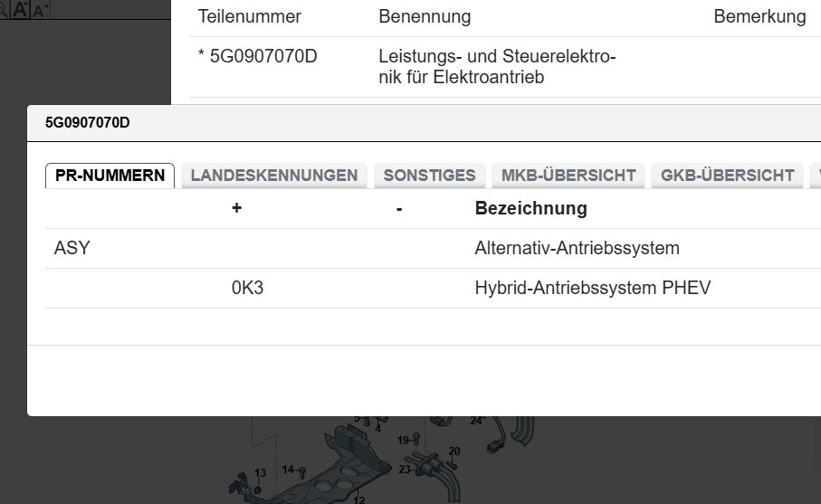Click the Hybrid-Antriebssystem PHEV description

[592, 289]
